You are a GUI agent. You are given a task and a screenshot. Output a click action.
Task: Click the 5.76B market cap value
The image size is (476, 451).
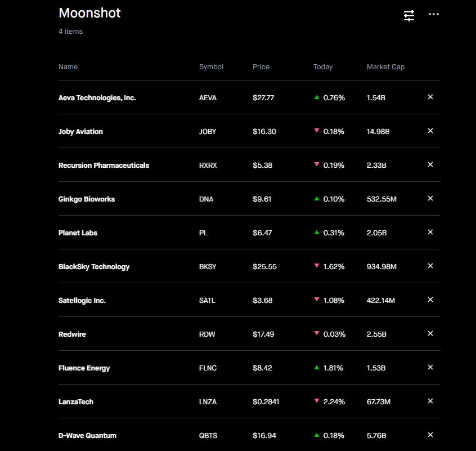[376, 435]
